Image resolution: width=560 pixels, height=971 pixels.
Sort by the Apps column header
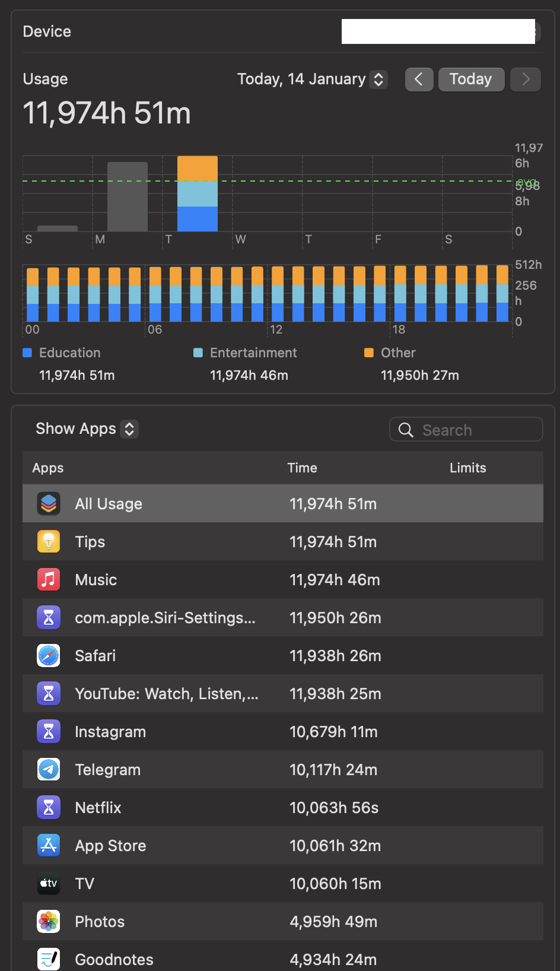click(x=48, y=468)
